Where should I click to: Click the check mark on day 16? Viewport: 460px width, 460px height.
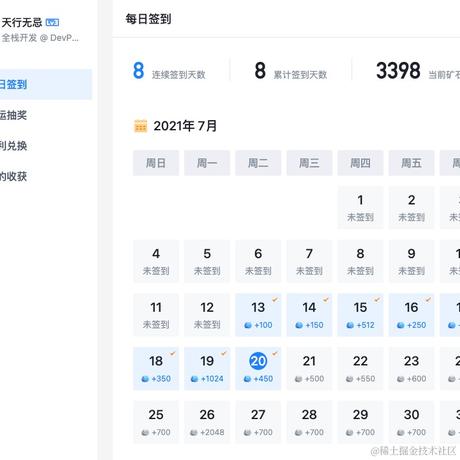click(428, 300)
